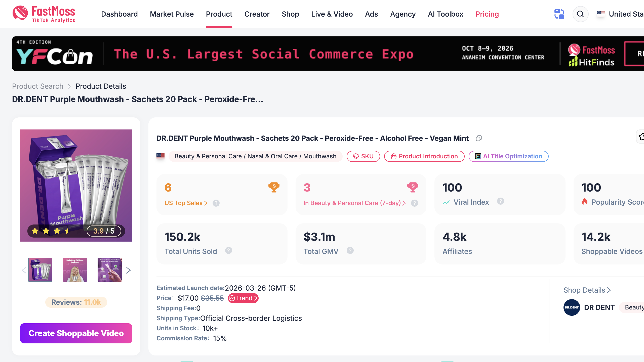Viewport: 644px width, 362px height.
Task: Click Official Cross-border Logistics text
Action: pyautogui.click(x=251, y=318)
